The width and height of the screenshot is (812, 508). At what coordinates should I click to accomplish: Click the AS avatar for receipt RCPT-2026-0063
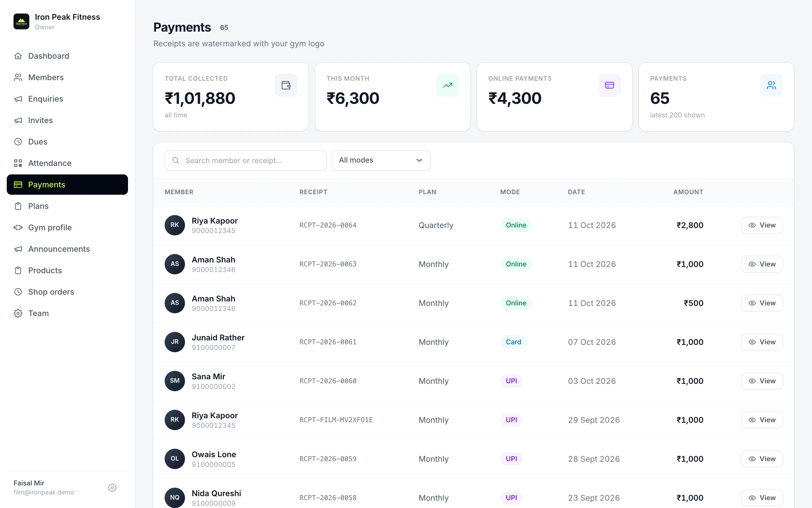point(175,264)
